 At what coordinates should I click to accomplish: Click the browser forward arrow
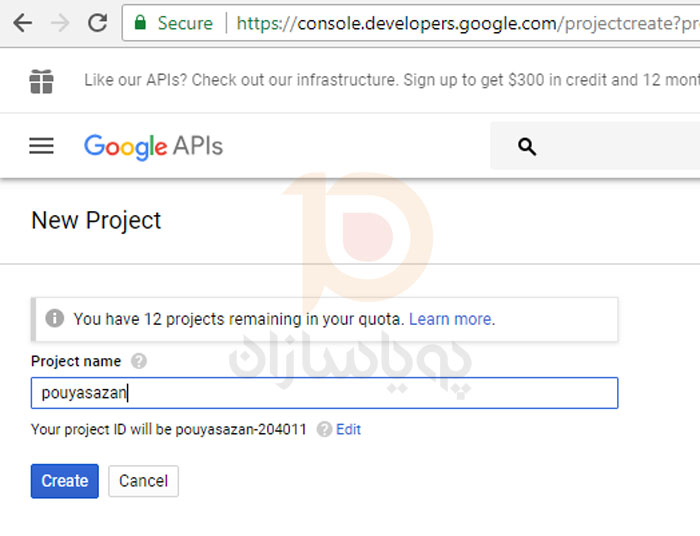pyautogui.click(x=59, y=22)
